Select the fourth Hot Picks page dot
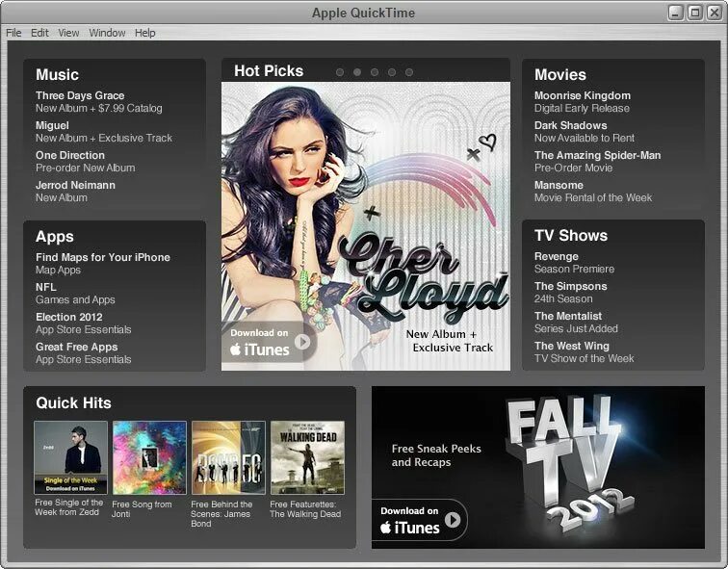 (392, 72)
